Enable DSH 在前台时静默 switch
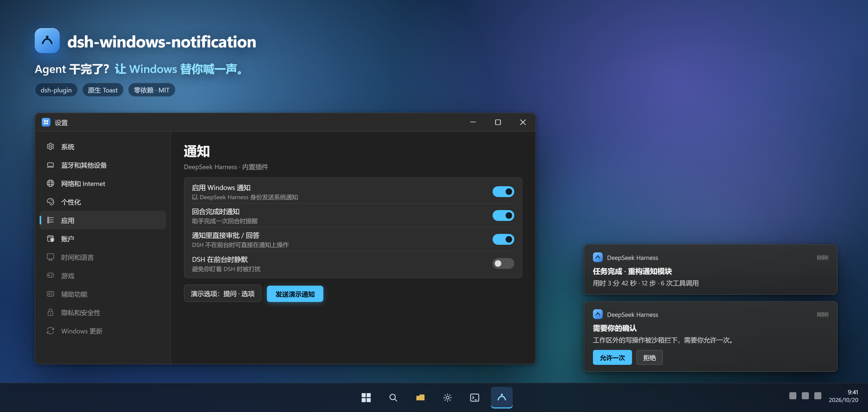 pos(503,263)
